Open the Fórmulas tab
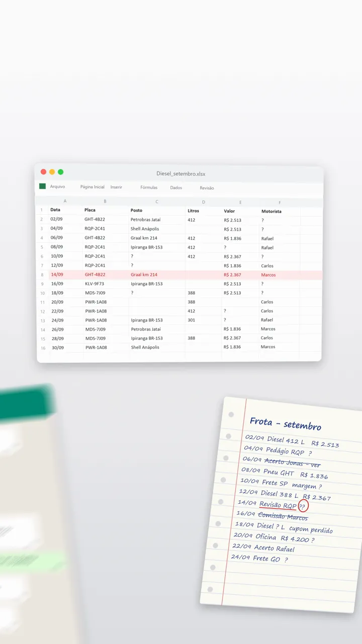This screenshot has width=362, height=644. click(x=149, y=188)
